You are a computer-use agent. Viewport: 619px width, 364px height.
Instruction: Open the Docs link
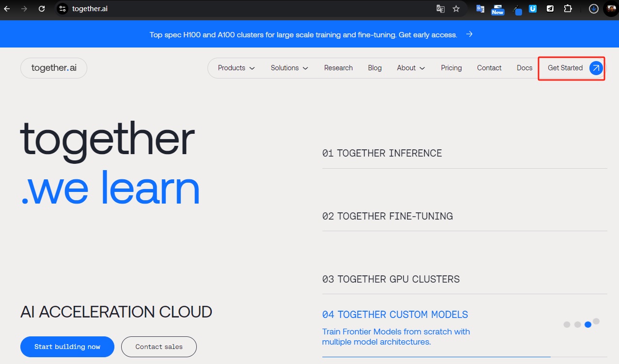click(524, 68)
